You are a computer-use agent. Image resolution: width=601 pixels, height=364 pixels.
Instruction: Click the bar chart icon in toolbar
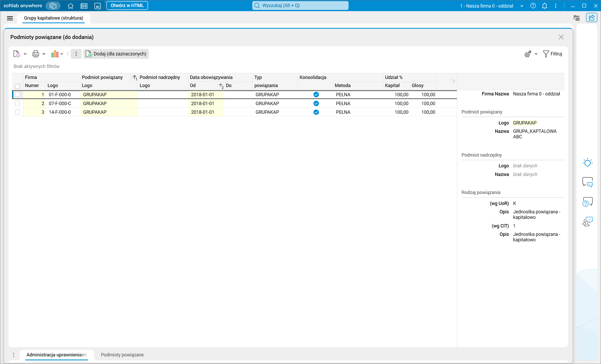pos(55,54)
